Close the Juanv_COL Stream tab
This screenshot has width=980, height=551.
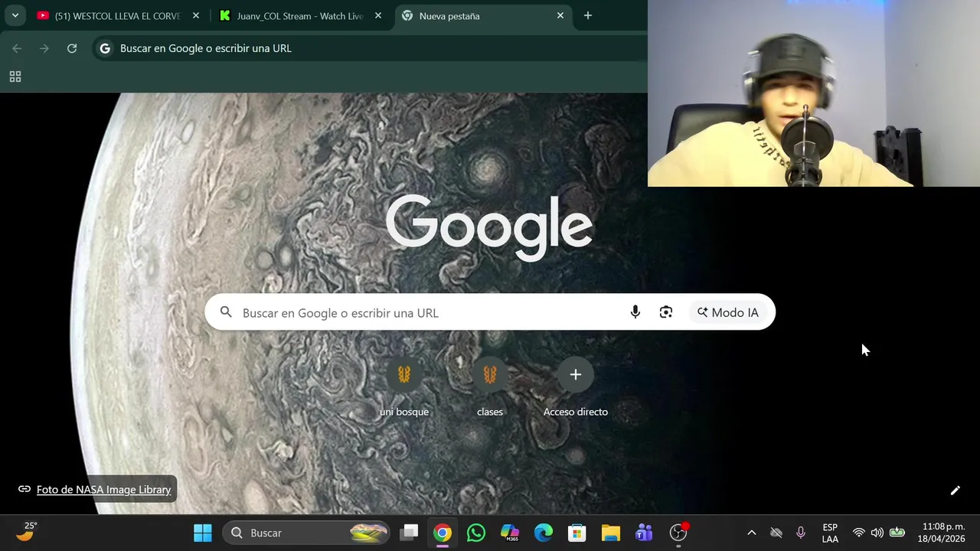[x=378, y=15]
